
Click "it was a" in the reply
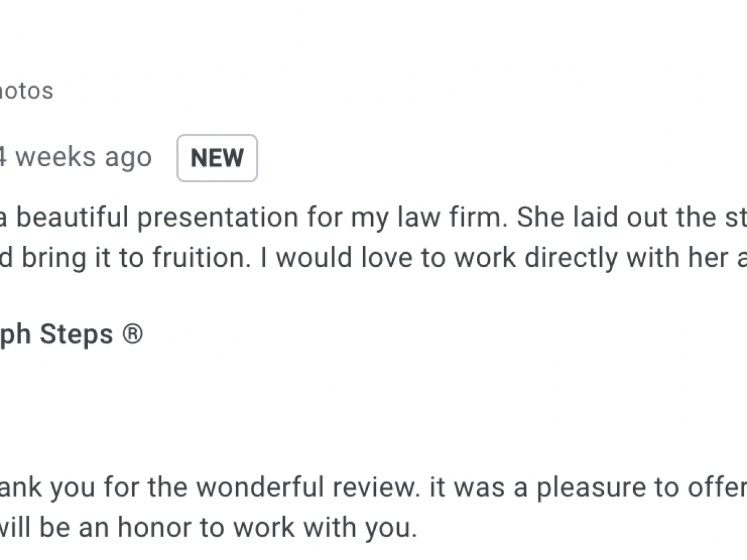tap(468, 487)
